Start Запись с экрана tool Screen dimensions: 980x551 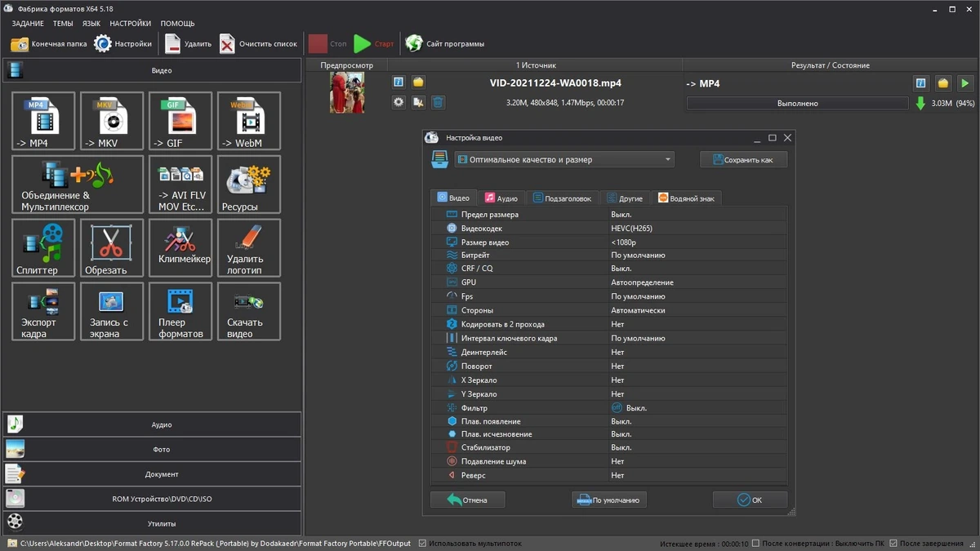tap(112, 311)
